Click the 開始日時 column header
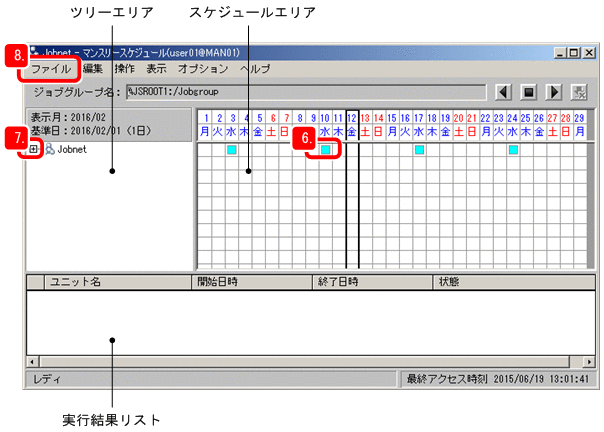Image resolution: width=604 pixels, height=432 pixels. click(x=252, y=282)
